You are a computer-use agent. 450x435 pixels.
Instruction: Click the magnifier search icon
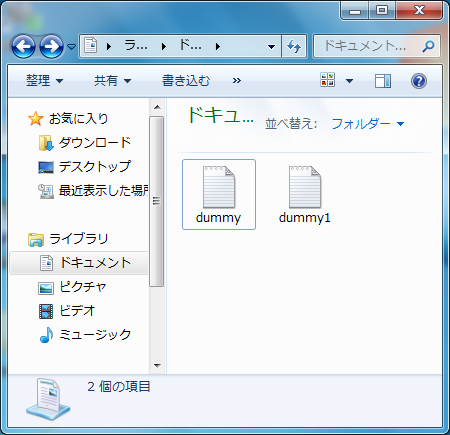click(x=428, y=46)
